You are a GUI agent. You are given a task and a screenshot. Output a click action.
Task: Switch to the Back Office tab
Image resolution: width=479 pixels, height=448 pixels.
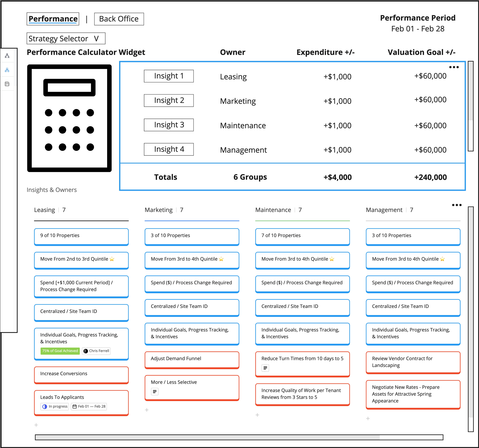point(119,19)
